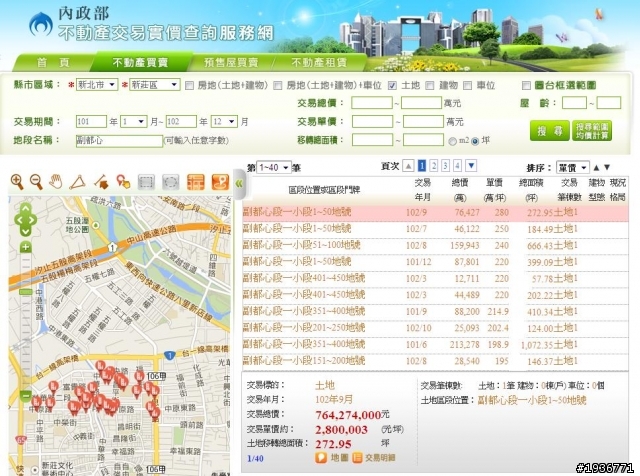Go to next results page arrow
Viewport: 640px width, 476px height.
[471, 166]
